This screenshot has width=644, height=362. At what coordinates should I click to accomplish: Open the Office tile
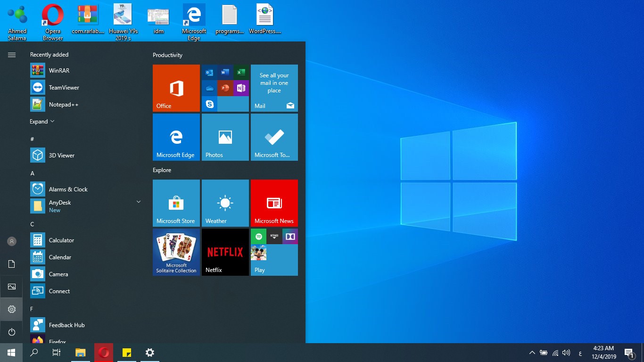coord(176,88)
